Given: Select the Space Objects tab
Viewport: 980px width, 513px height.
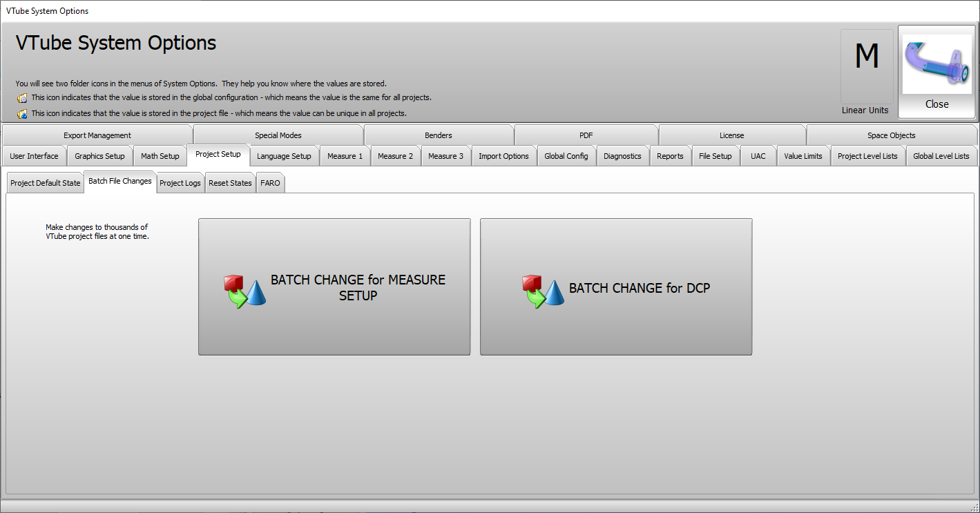Looking at the screenshot, I should 891,135.
